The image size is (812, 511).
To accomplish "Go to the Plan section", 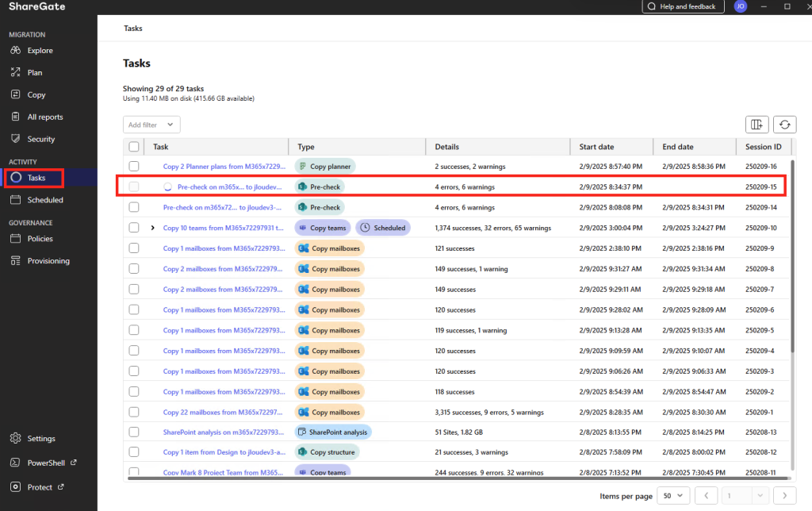I will (35, 72).
